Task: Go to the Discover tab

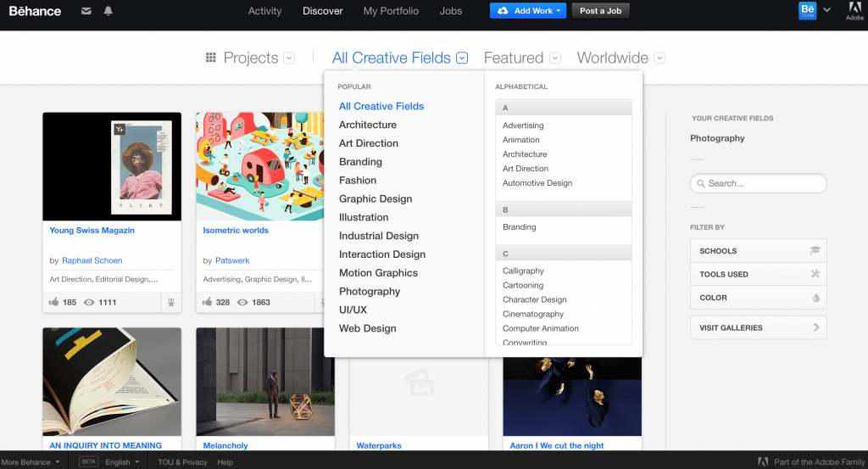Action: [x=323, y=10]
